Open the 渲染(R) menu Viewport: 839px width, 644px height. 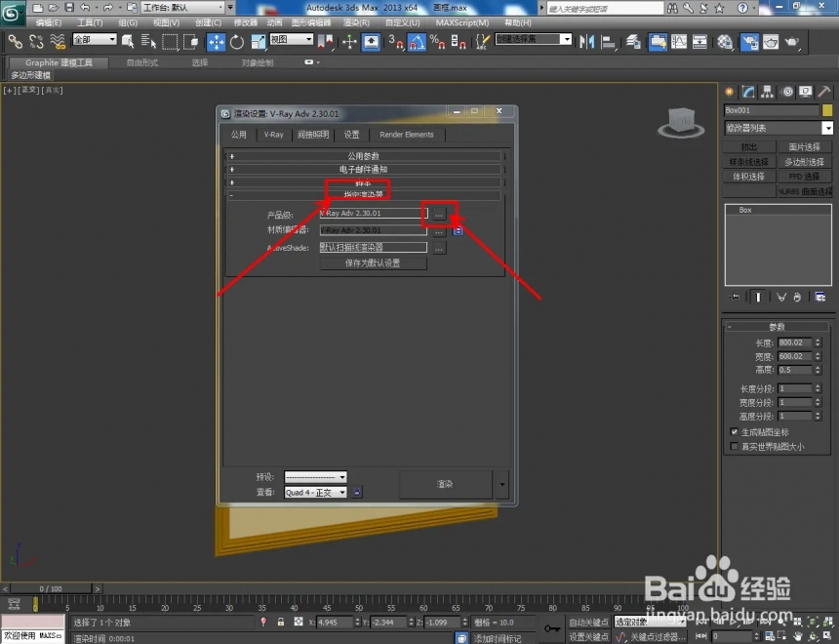point(356,22)
